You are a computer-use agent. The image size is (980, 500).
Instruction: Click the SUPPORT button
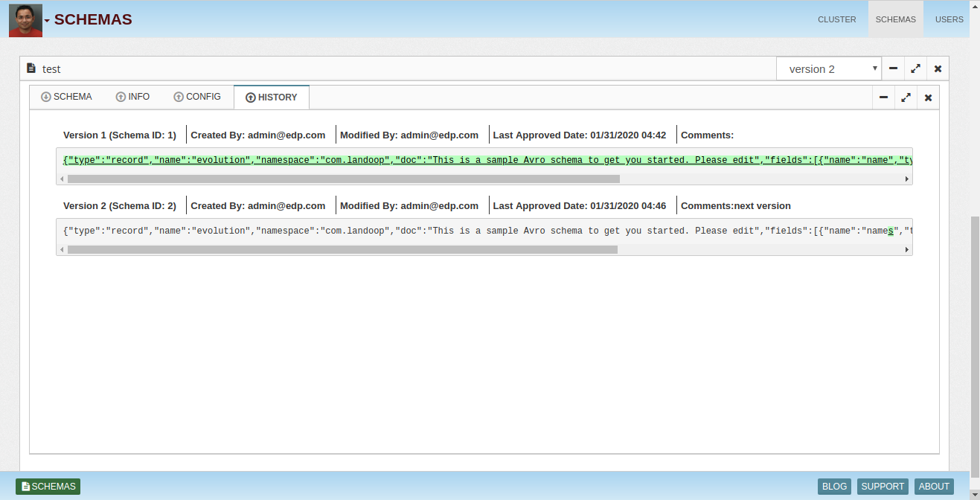(883, 487)
